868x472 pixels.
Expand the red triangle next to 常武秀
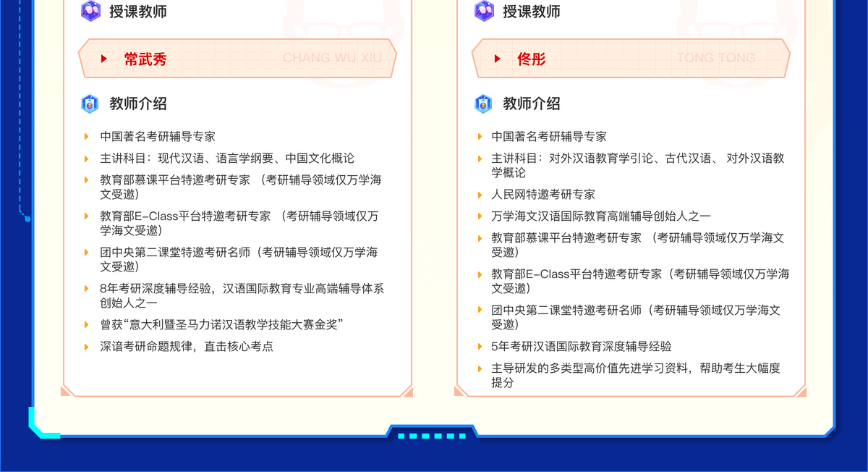click(104, 59)
